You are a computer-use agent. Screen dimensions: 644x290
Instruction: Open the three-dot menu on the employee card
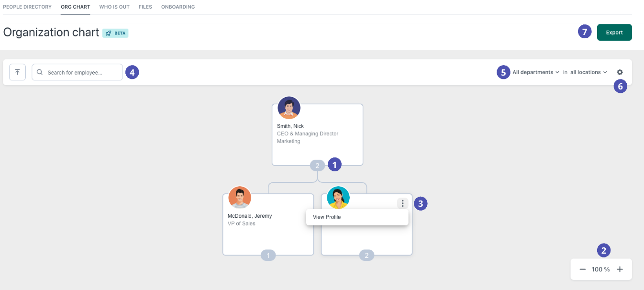coord(402,203)
